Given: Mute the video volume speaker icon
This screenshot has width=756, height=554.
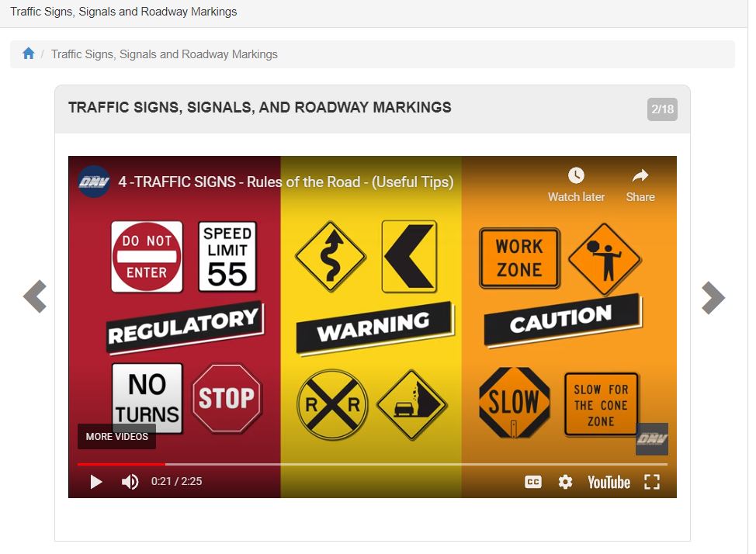Looking at the screenshot, I should pyautogui.click(x=130, y=482).
